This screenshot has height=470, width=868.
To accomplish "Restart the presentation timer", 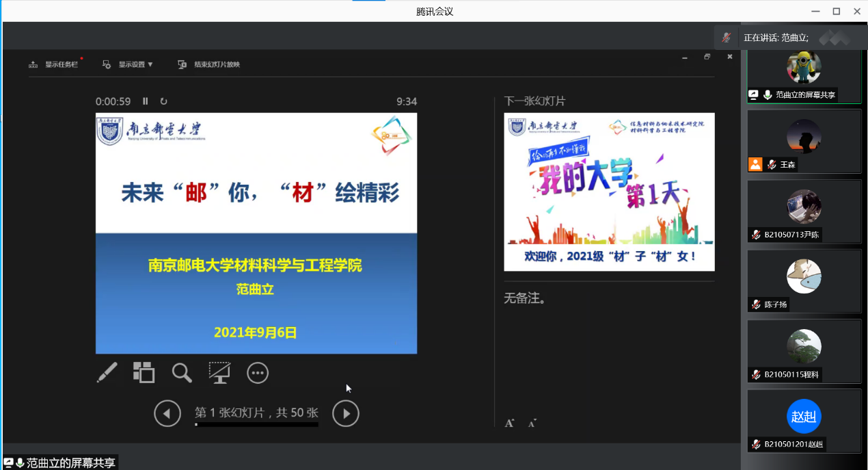I will [x=163, y=101].
